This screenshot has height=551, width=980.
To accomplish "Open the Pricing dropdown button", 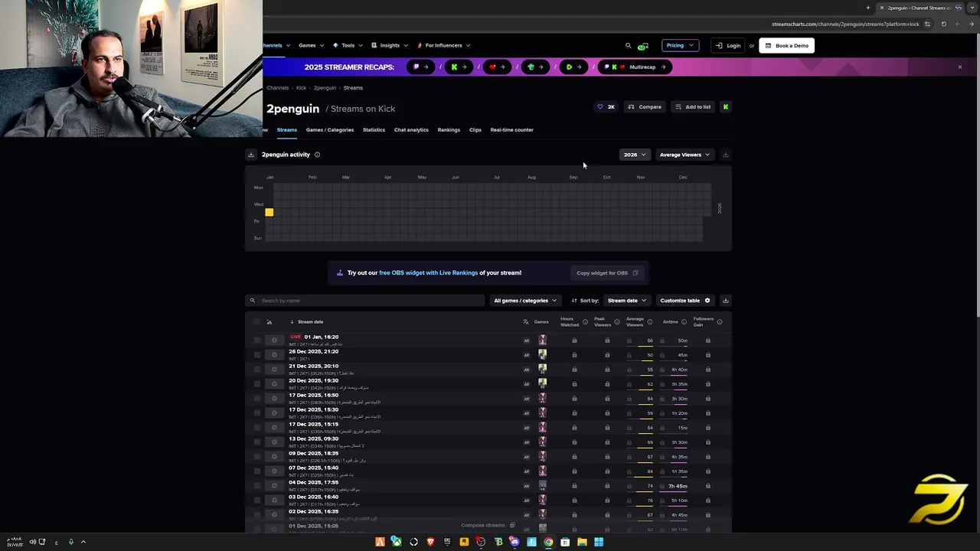I will 680,46.
